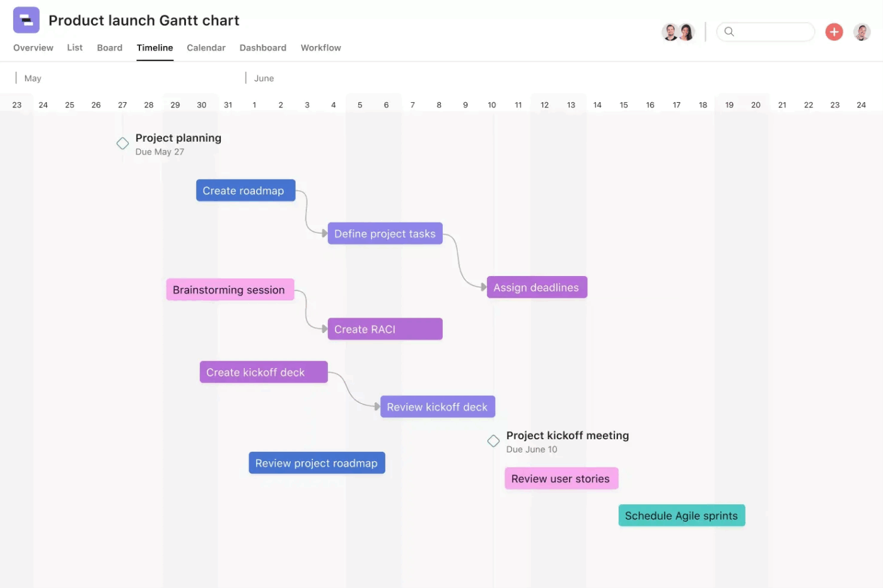Click the orange plus create button
The image size is (883, 588).
click(x=834, y=32)
